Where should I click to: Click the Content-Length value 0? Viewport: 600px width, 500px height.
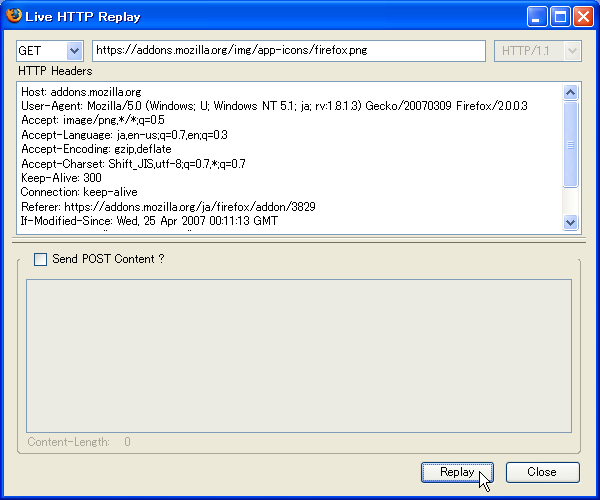coord(127,442)
